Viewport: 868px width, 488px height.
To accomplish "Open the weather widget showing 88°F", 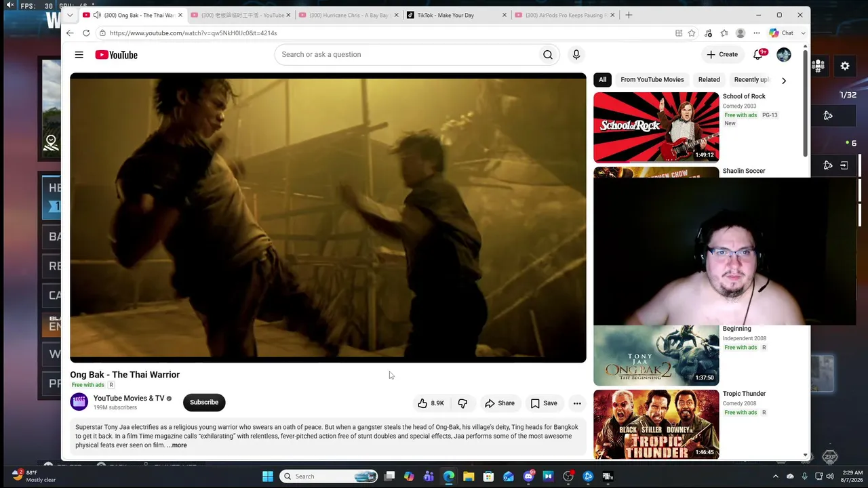I will (34, 476).
